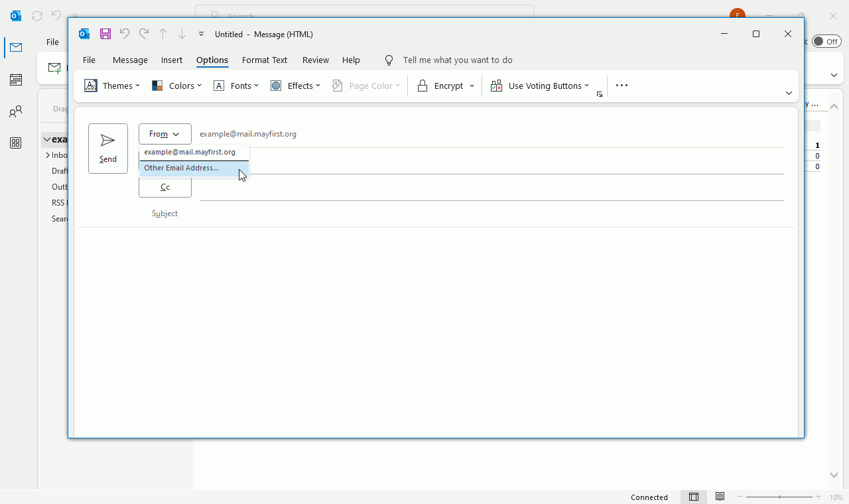Open the Calendar view in Outlook's sidebar
Screen dimensions: 849x504
16,80
